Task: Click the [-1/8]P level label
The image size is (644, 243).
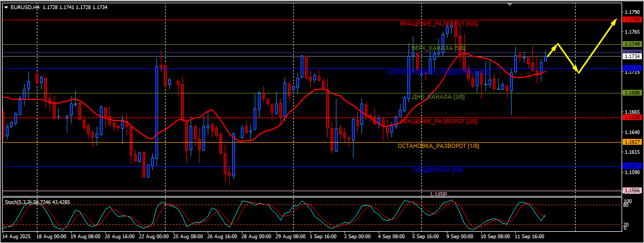Action: click(438, 194)
